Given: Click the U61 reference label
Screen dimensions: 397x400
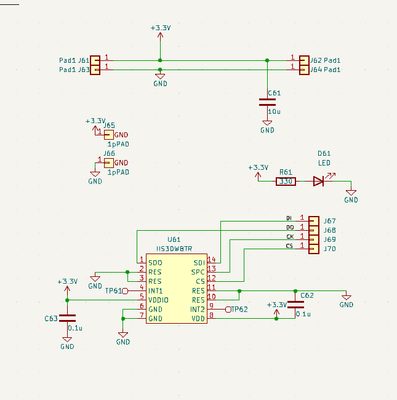Looking at the screenshot, I should tap(174, 239).
